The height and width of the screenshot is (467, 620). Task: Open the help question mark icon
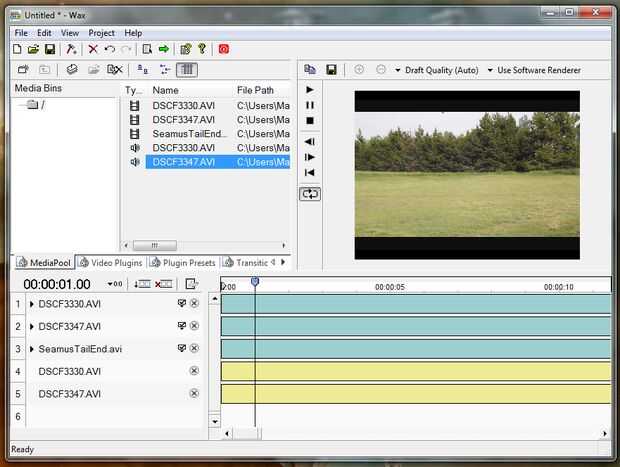point(202,49)
